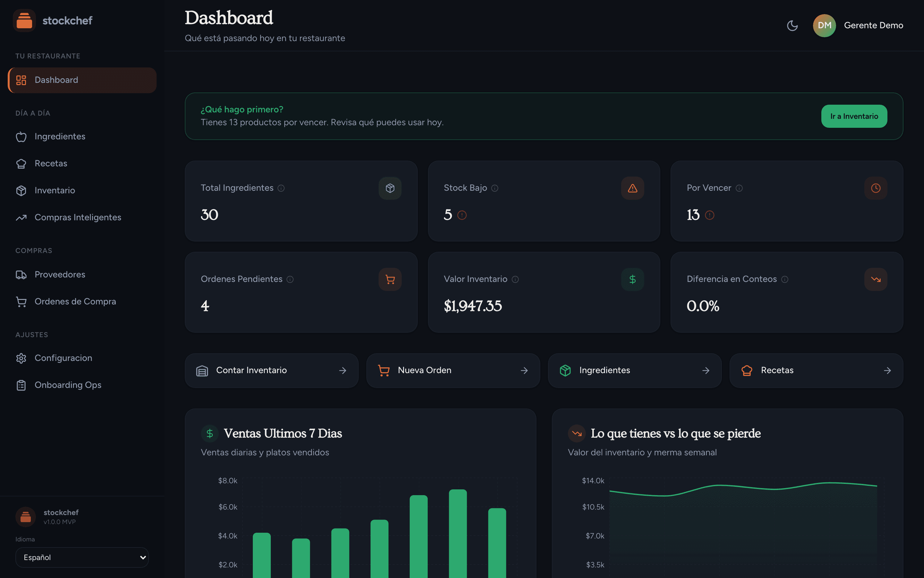Click the arrow on Contar Inventario card
Screen dimensions: 924x578
[x=343, y=371]
